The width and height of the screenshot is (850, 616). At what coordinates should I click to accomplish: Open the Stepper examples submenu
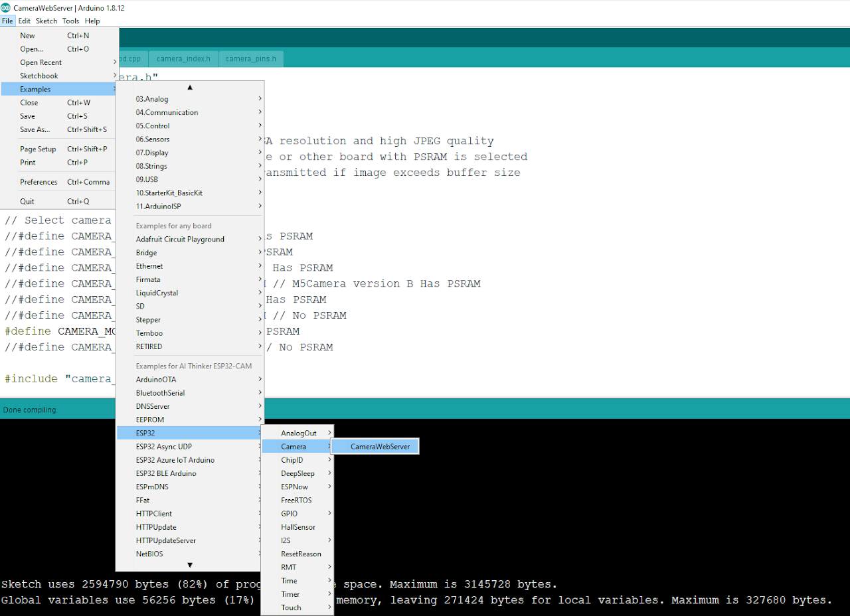(x=190, y=320)
